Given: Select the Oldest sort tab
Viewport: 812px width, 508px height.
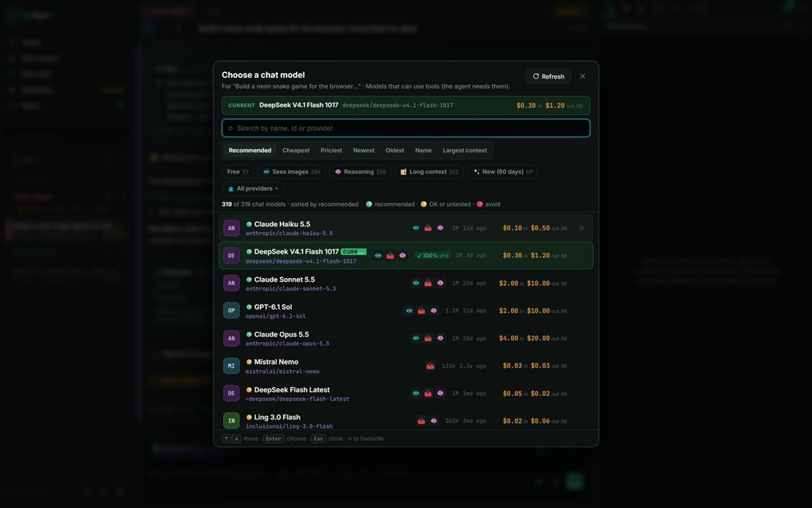Looking at the screenshot, I should pyautogui.click(x=395, y=150).
